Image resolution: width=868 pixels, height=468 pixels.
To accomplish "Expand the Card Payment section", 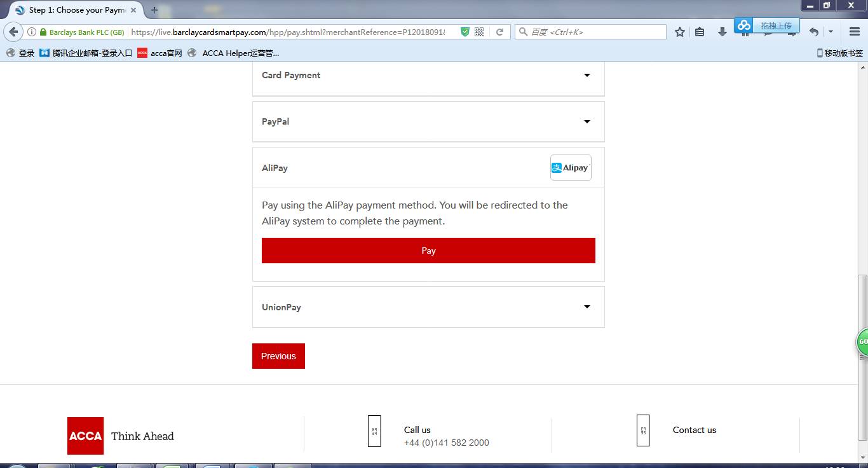I will (x=428, y=75).
